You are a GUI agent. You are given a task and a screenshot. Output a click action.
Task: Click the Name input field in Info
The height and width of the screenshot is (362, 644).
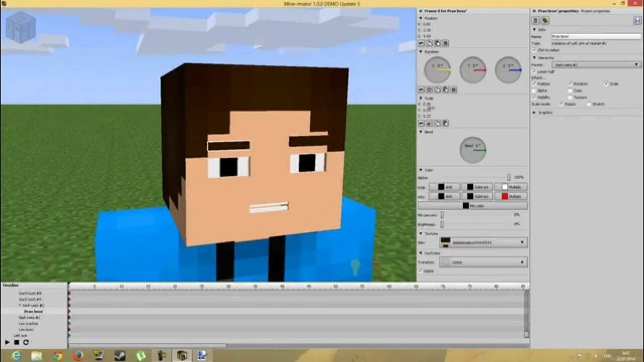596,37
